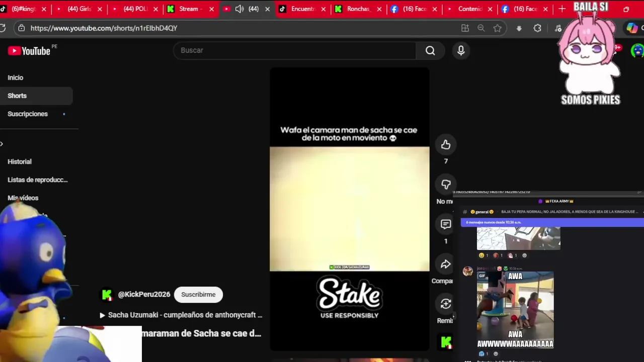The image size is (644, 362).
Task: View site information lock icon in address bar
Action: point(21,28)
